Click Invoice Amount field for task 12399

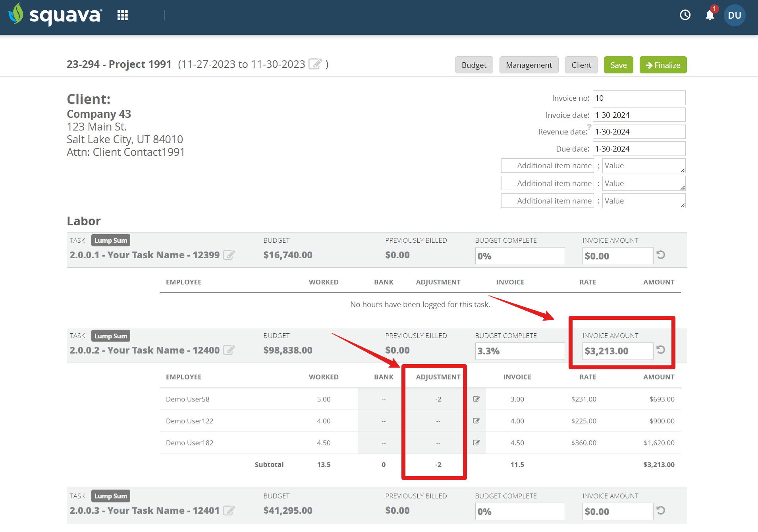click(617, 256)
